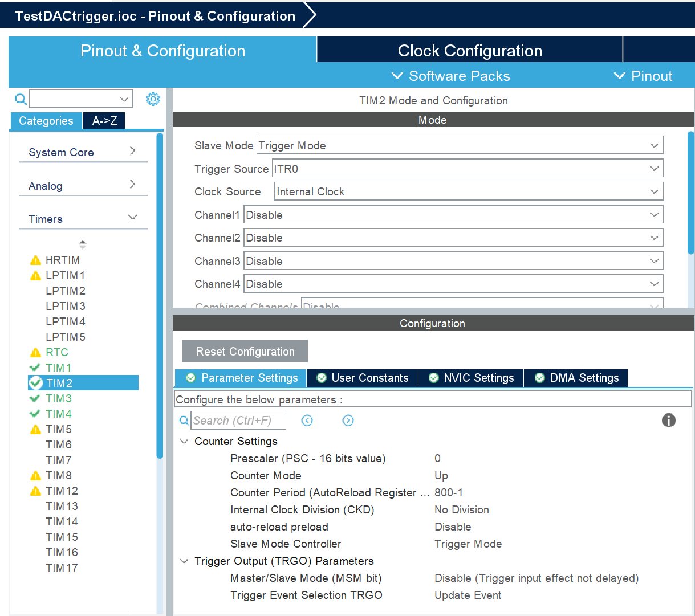
Task: Click the Search (Ctrl+F) input field
Action: coord(239,420)
